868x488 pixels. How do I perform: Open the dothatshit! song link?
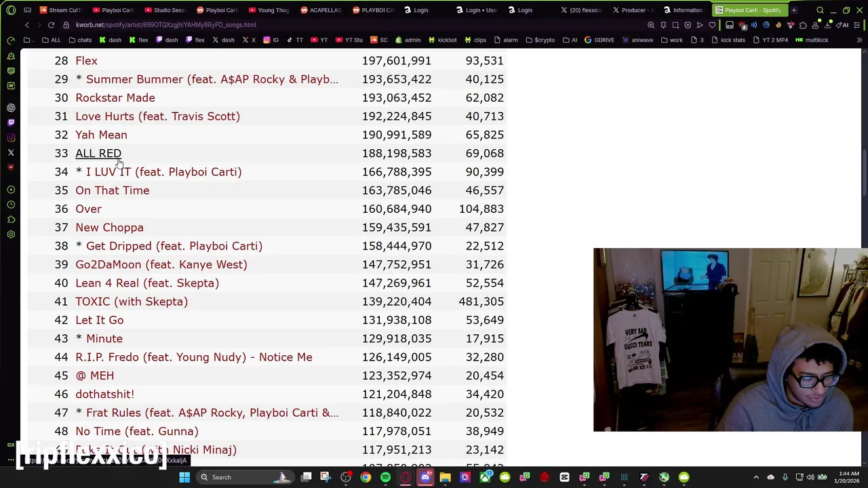point(104,394)
